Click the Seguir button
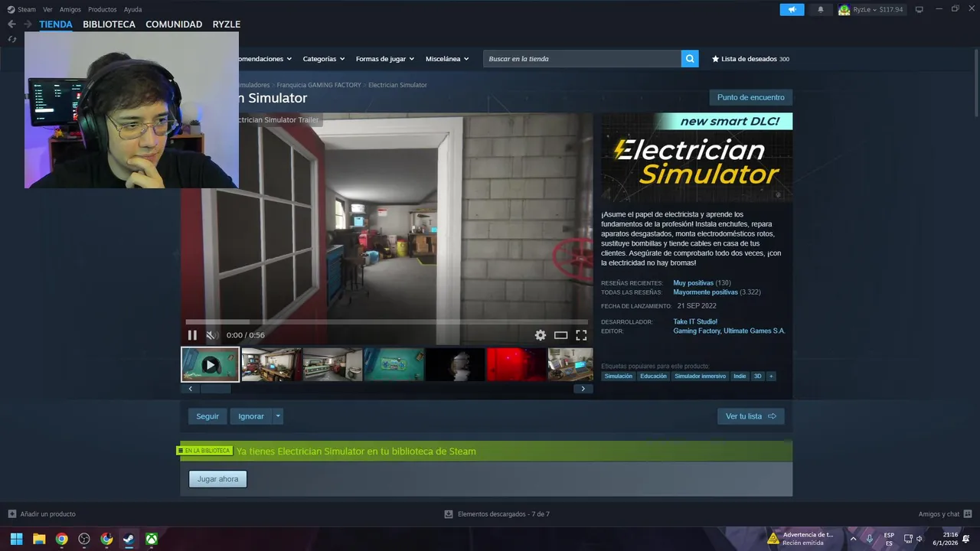This screenshot has height=551, width=980. [207, 416]
